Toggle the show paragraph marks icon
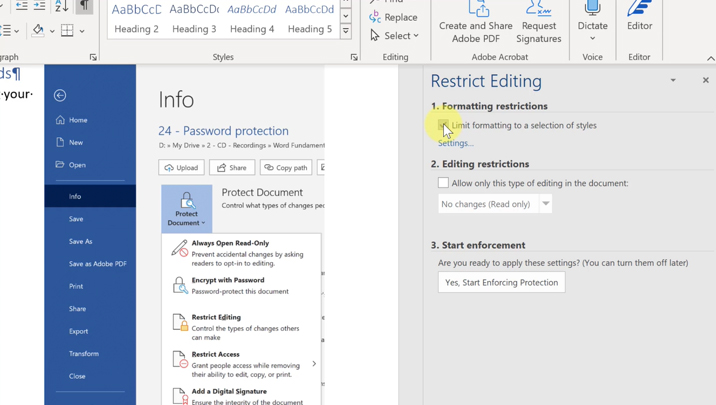 tap(84, 6)
